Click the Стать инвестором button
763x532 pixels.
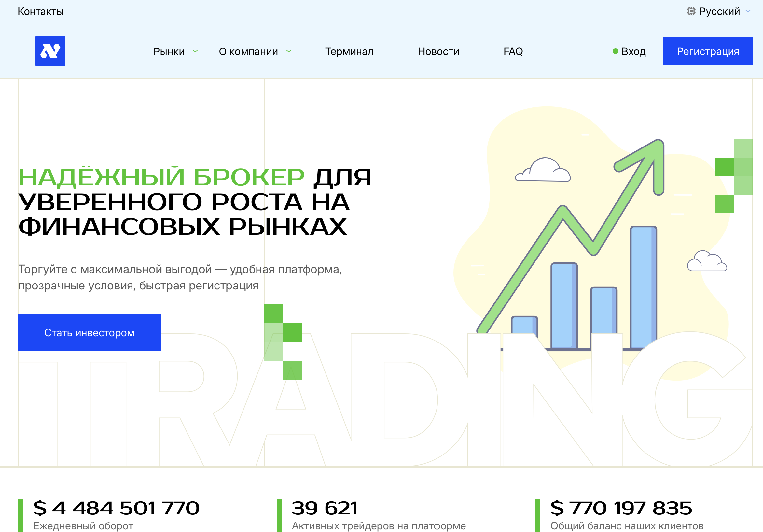(x=90, y=332)
